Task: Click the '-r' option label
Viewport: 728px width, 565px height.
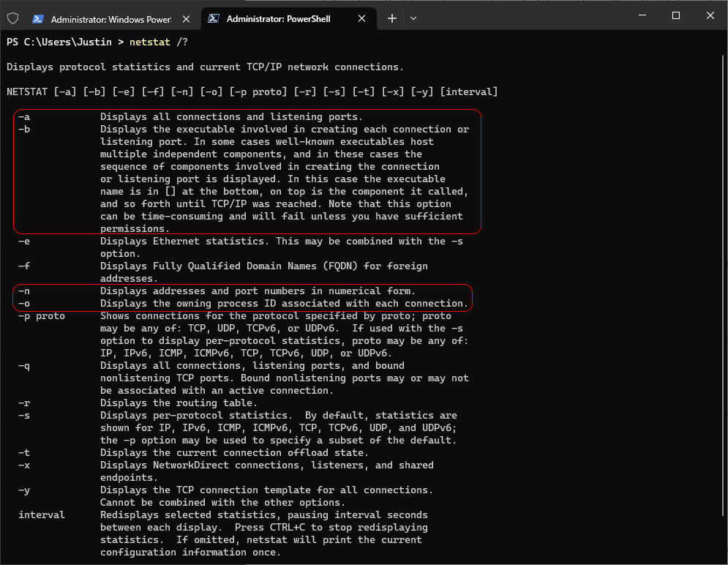Action: (24, 403)
